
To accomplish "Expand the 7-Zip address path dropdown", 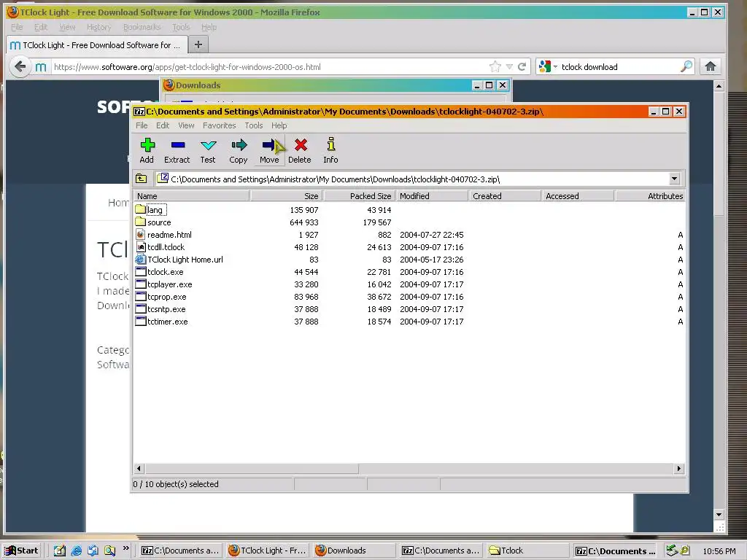I will (x=674, y=179).
